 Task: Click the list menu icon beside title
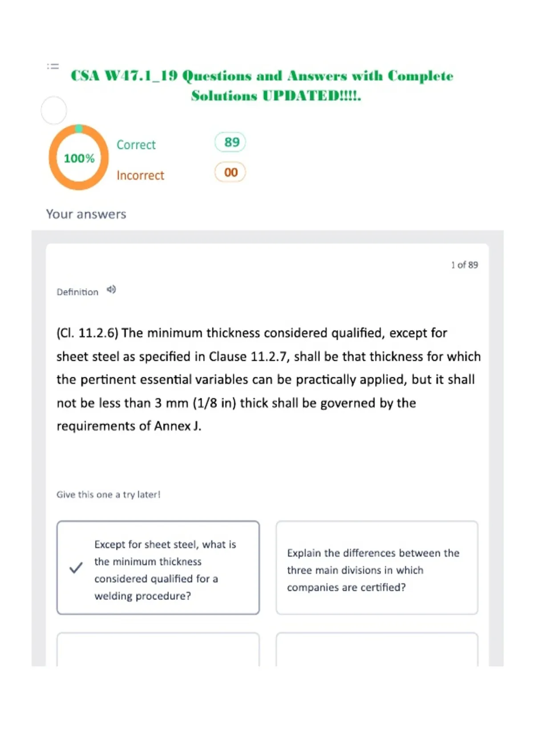click(x=53, y=66)
